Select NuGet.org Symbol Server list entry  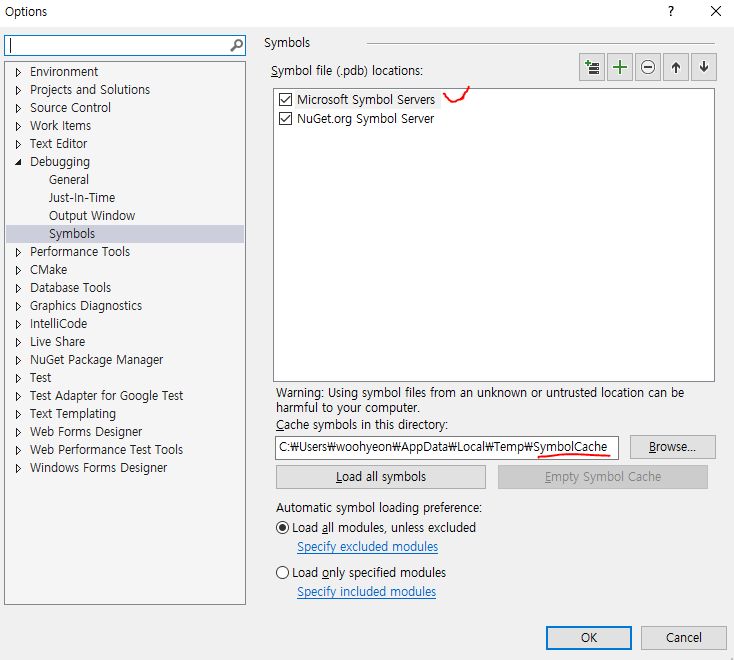[x=366, y=119]
